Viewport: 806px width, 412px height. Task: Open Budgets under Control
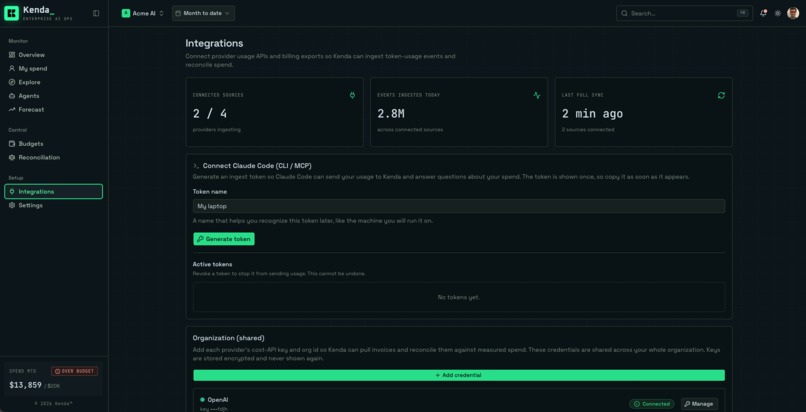pyautogui.click(x=53, y=144)
